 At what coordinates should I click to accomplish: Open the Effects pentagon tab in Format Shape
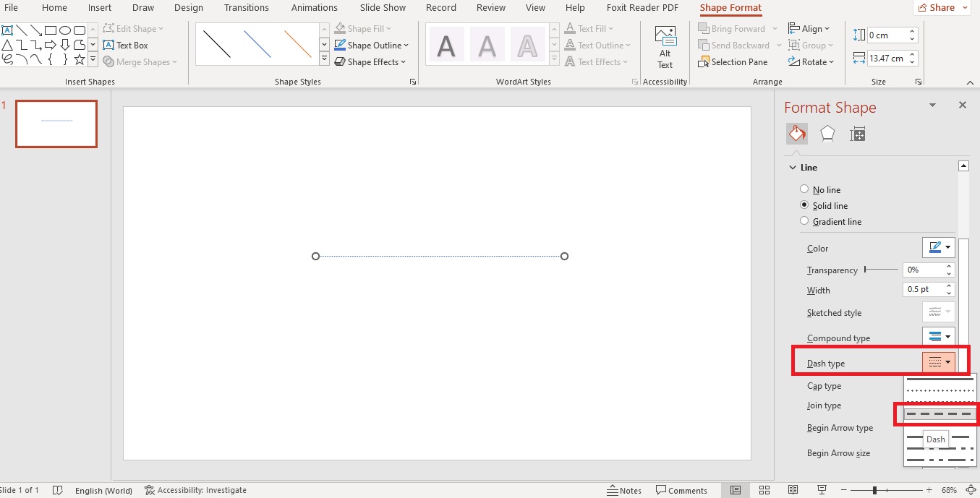click(x=827, y=133)
